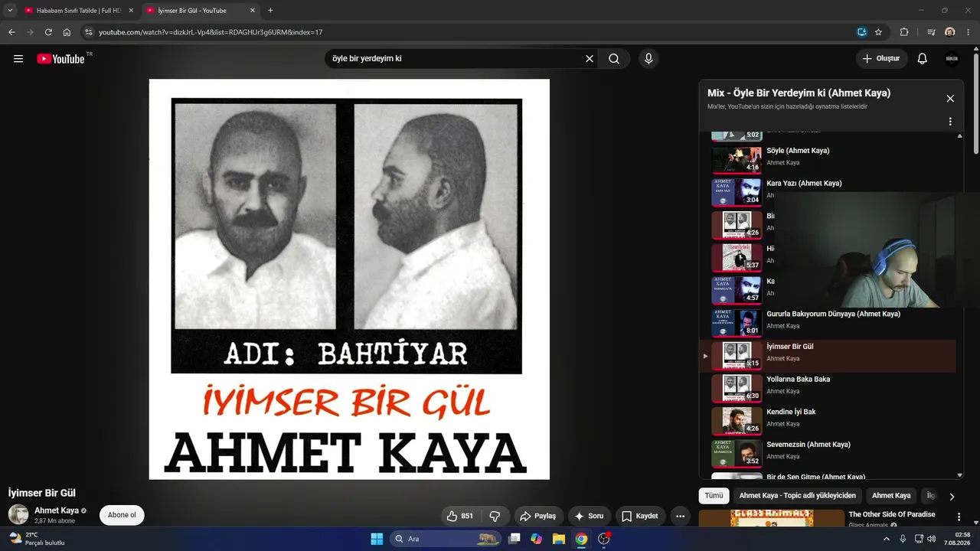Close the İyimser Bir Gül tab
The width and height of the screenshot is (980, 551).
point(253,11)
